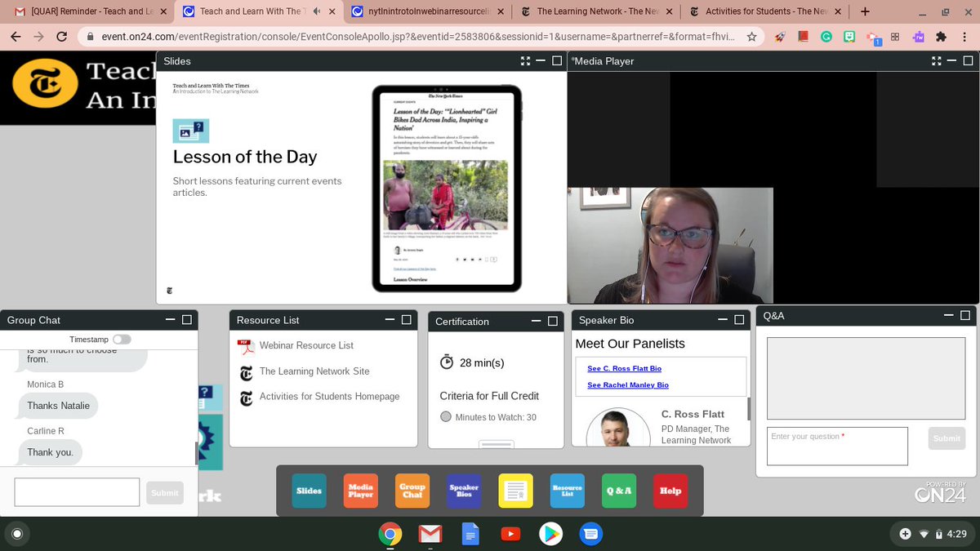Image resolution: width=980 pixels, height=551 pixels.
Task: Open the Chrome OS launcher circle
Action: [17, 534]
